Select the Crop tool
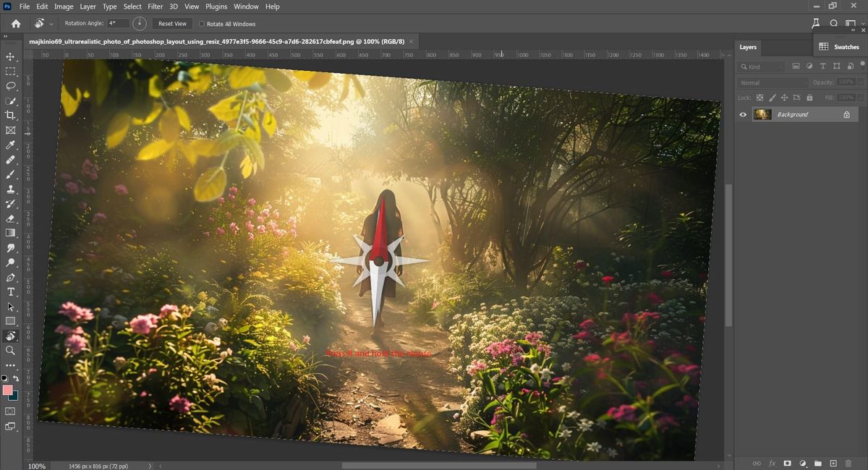 [10, 115]
